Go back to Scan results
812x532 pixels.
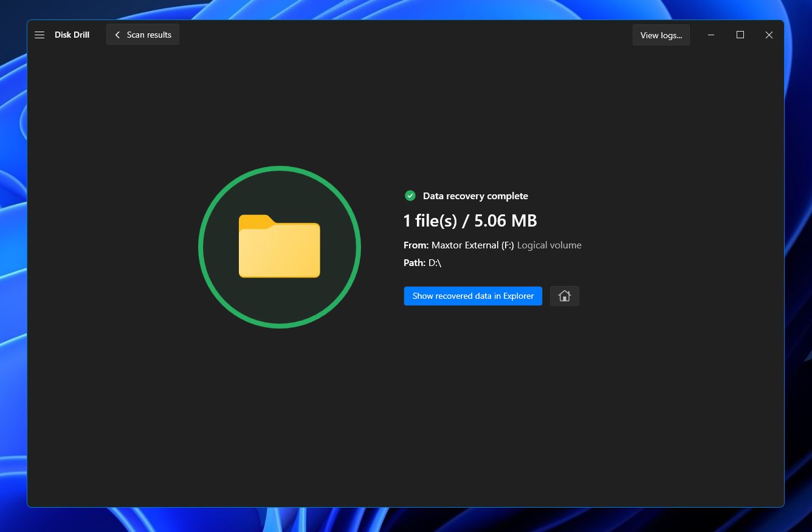point(143,35)
